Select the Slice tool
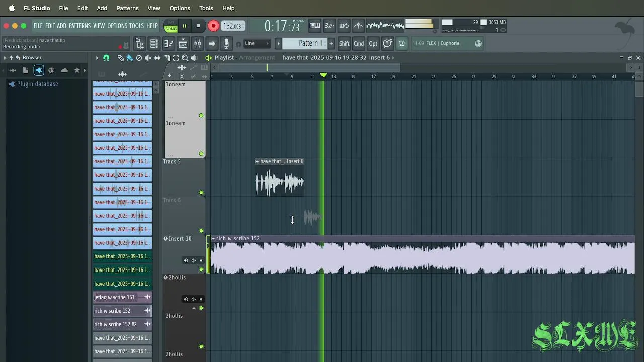 (167, 58)
